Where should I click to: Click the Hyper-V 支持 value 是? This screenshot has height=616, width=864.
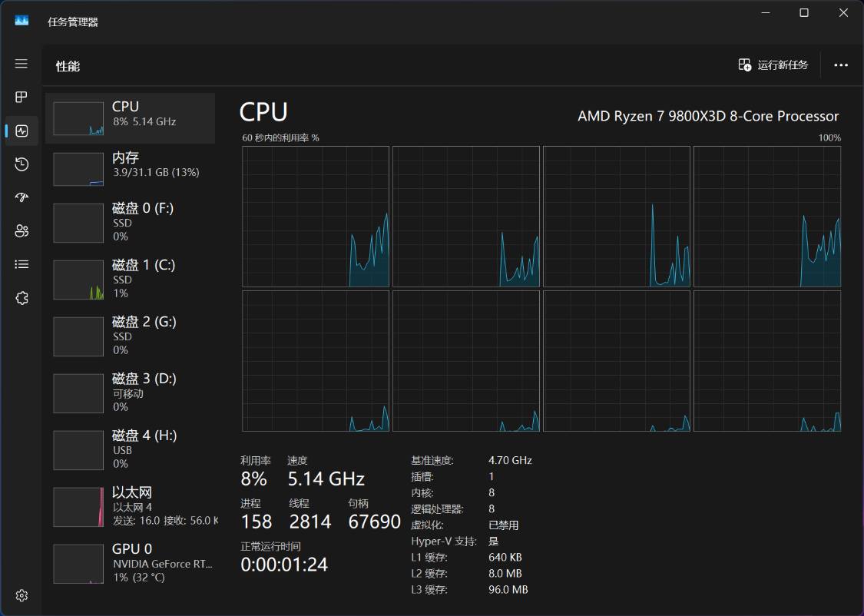click(x=494, y=541)
